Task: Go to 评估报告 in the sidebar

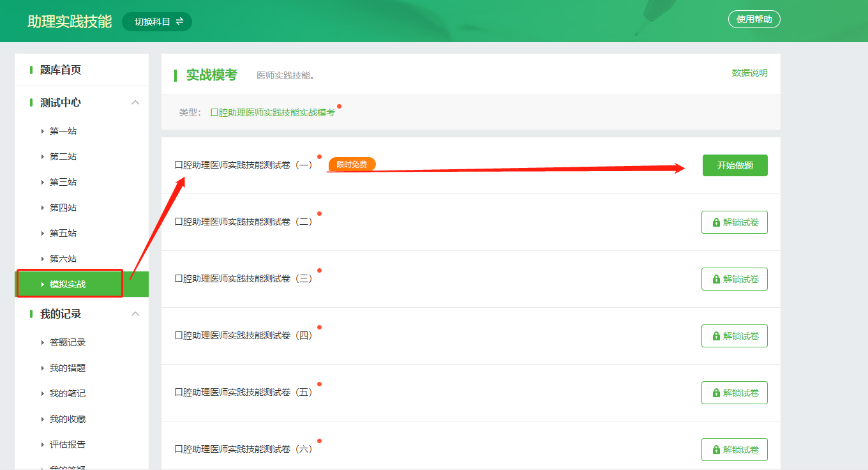Action: pos(68,444)
